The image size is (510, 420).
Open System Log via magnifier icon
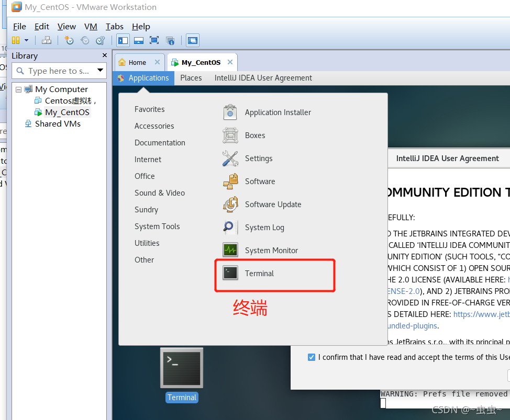pos(230,228)
